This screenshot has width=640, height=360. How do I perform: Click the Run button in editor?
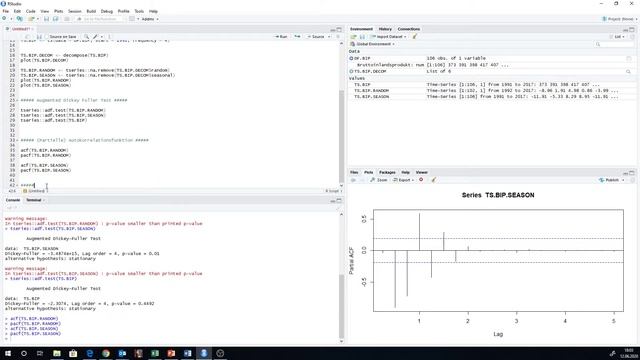click(281, 37)
